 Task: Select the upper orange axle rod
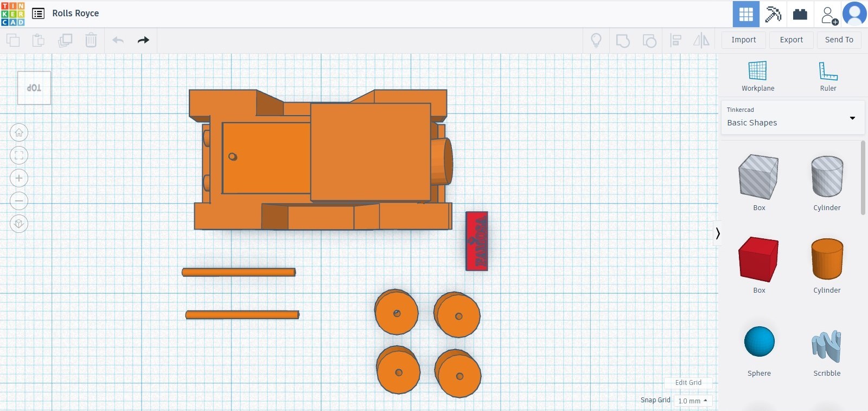239,272
